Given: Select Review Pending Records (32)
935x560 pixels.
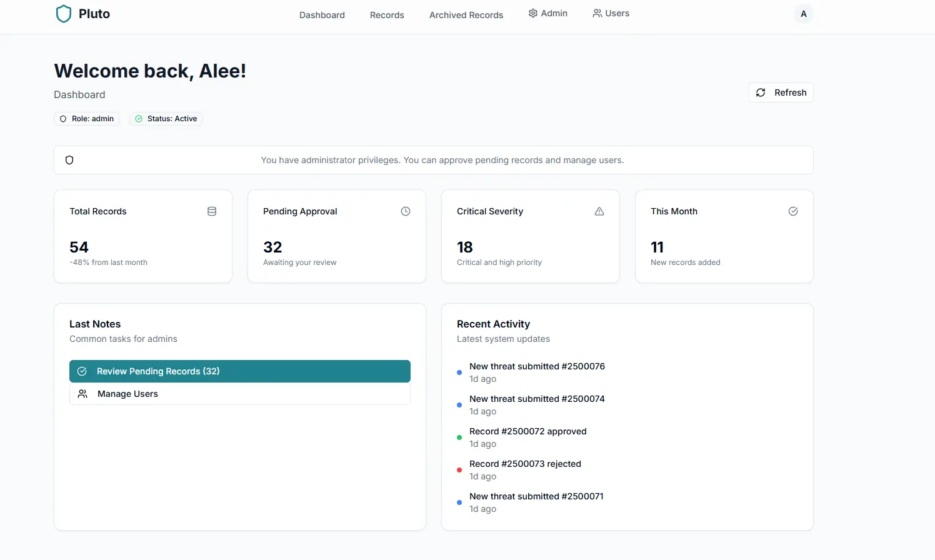Looking at the screenshot, I should [x=239, y=371].
